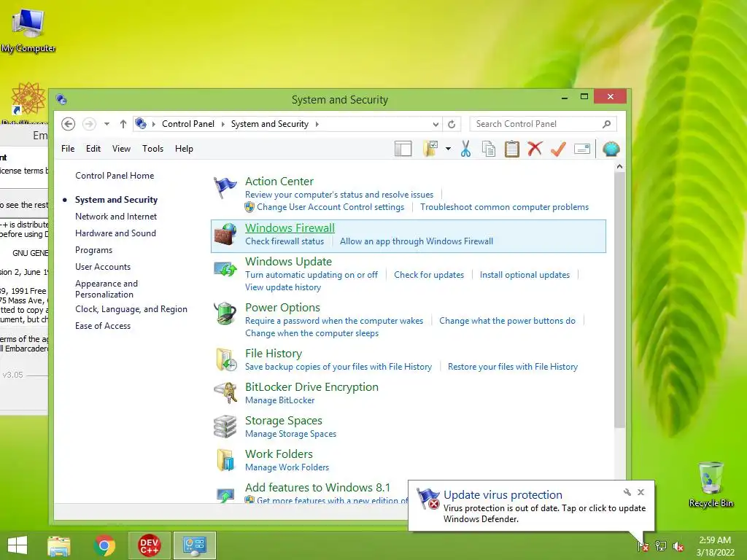Open the View menu

coord(121,149)
